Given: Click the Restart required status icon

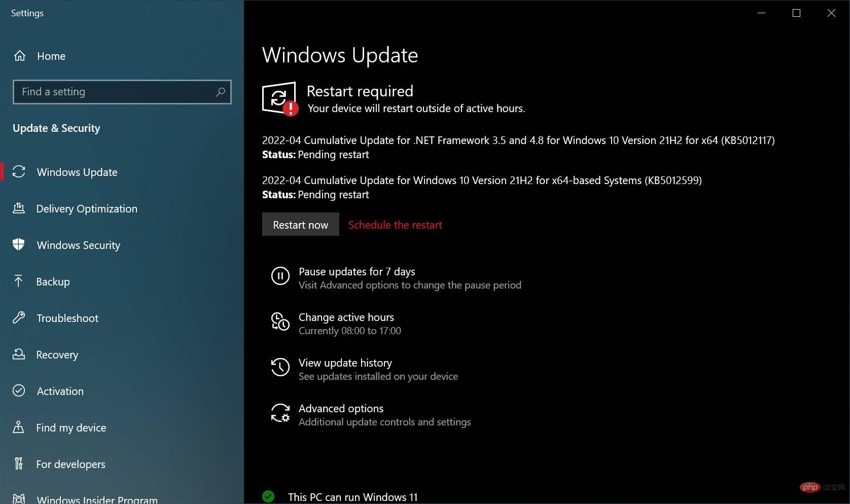Looking at the screenshot, I should pos(280,99).
